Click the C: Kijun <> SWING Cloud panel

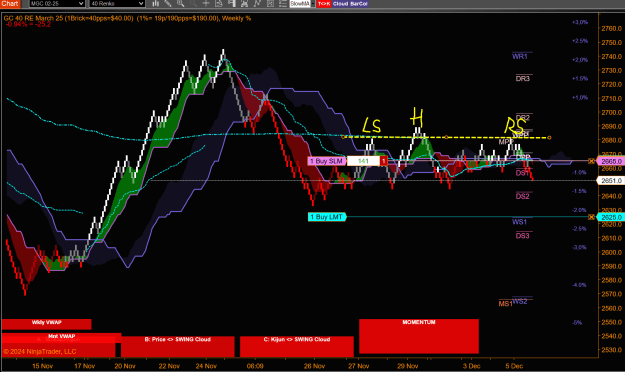(297, 346)
